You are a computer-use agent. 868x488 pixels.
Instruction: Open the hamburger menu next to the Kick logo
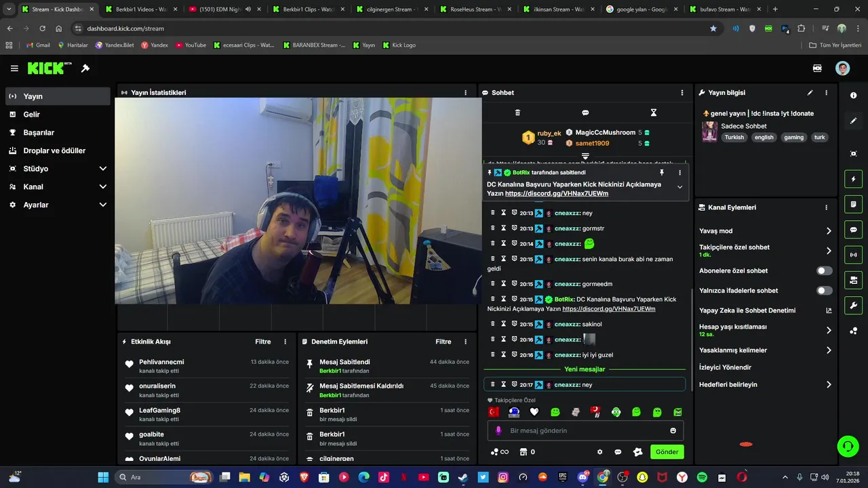[x=14, y=68]
